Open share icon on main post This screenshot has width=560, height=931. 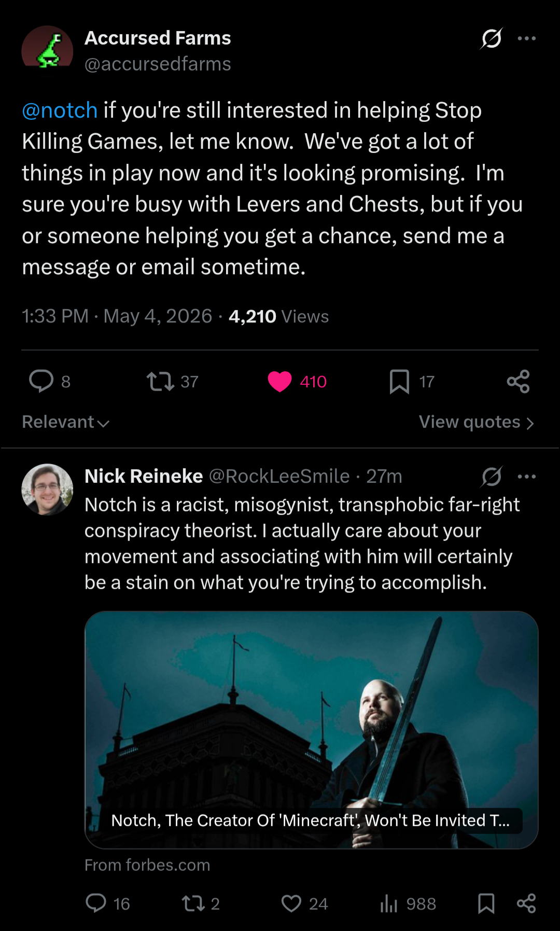click(x=518, y=381)
